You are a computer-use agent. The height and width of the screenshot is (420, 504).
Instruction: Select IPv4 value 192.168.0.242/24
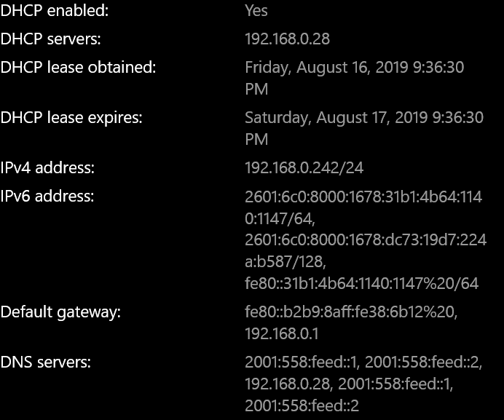(304, 167)
